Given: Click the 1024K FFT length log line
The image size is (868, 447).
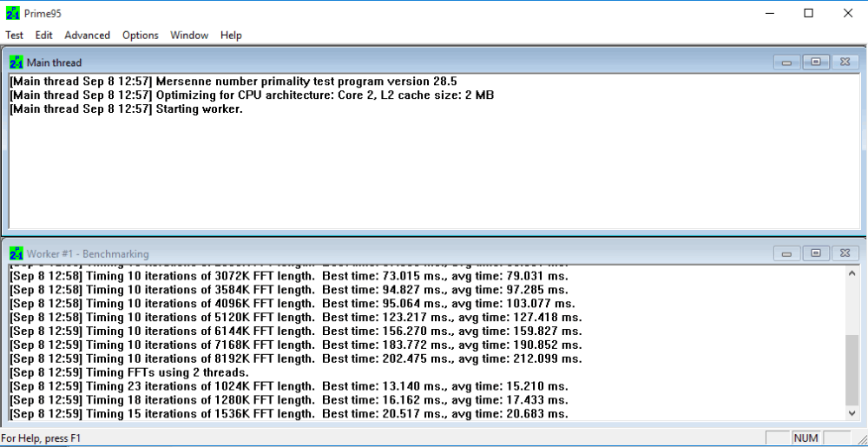Looking at the screenshot, I should click(x=289, y=386).
